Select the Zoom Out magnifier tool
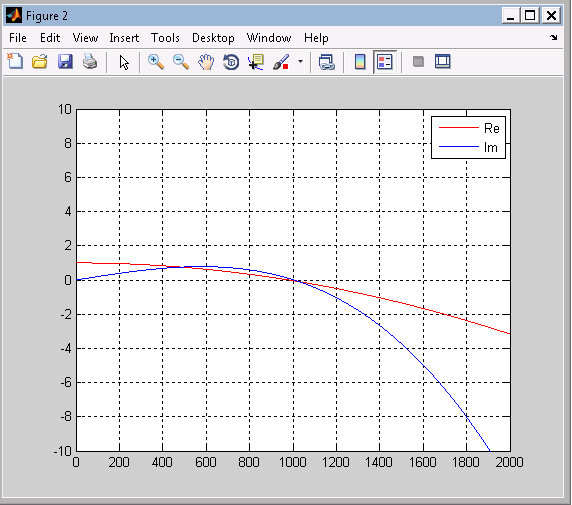The image size is (572, 505). click(x=181, y=62)
